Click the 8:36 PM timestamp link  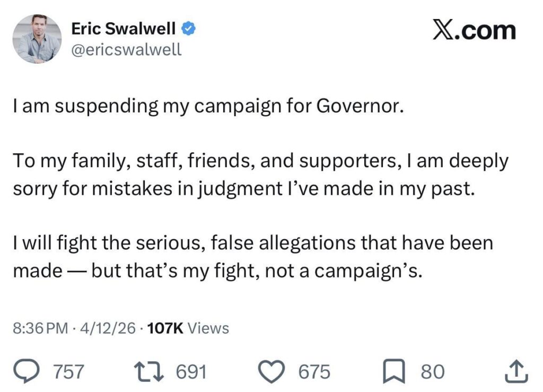(x=37, y=328)
